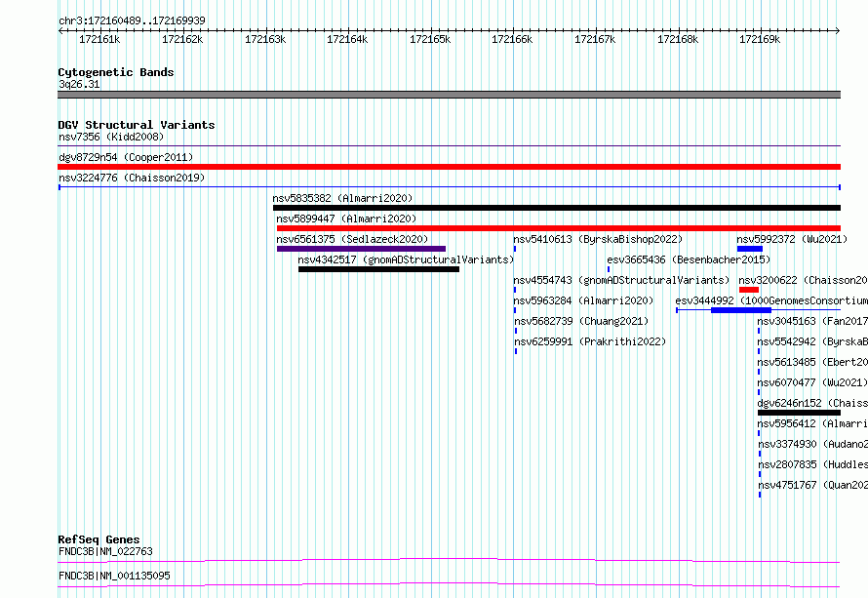Open nsv5956412 Almarri variant label
The image size is (868, 598).
(x=812, y=423)
